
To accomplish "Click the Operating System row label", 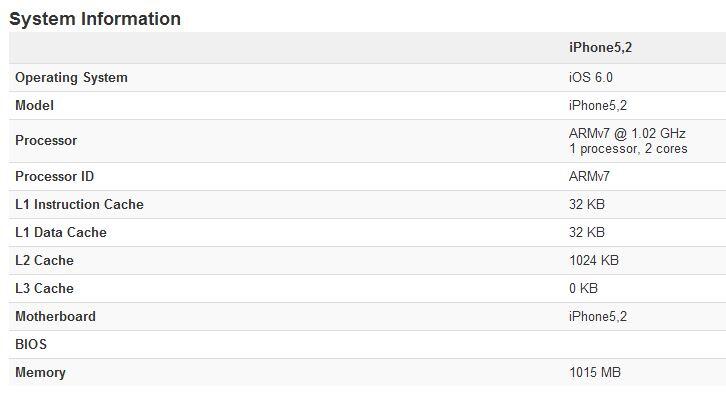I will (71, 77).
